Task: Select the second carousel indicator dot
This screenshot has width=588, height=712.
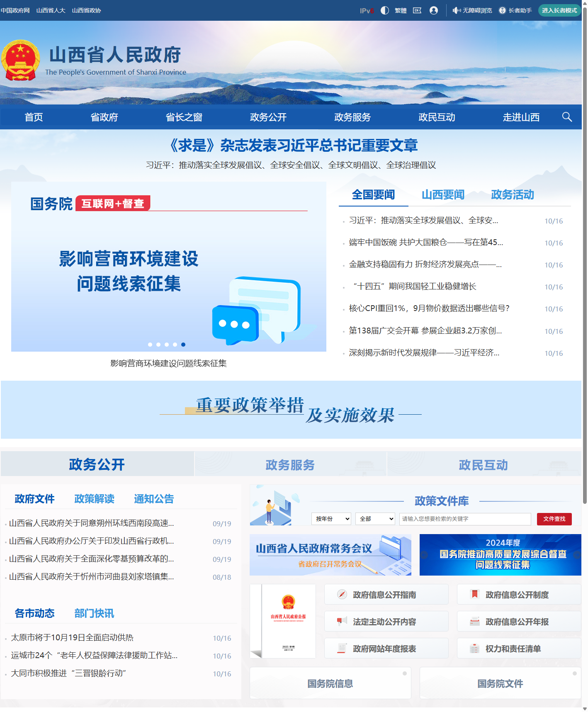Action: click(x=158, y=345)
